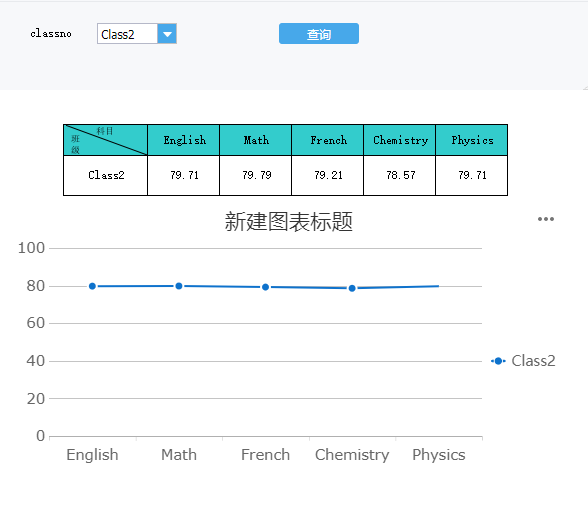This screenshot has width=588, height=528.
Task: Click the blue 查询 query button
Action: coord(319,34)
